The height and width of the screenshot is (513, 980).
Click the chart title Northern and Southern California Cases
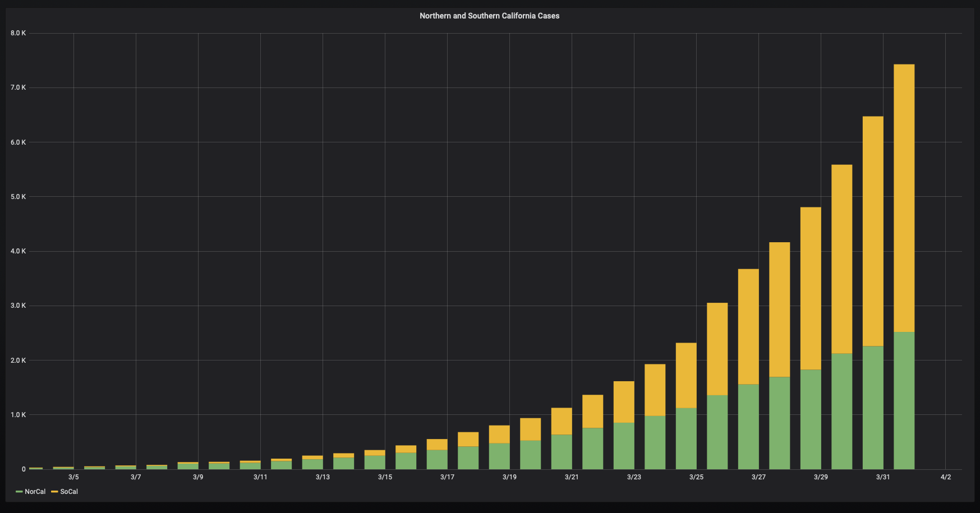489,16
